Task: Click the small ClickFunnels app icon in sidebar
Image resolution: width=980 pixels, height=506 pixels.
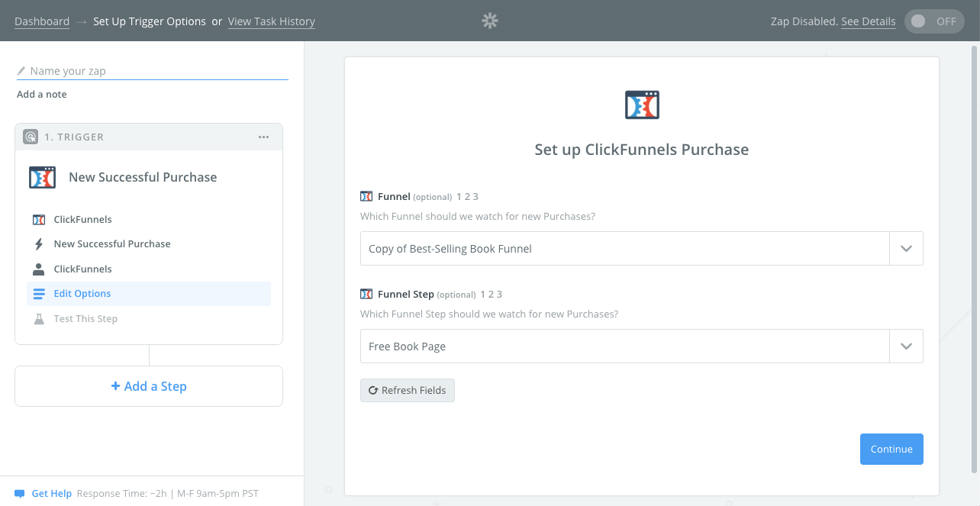Action: click(x=39, y=220)
